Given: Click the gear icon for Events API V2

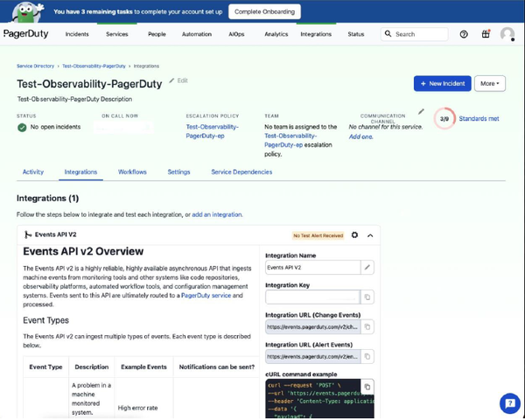Looking at the screenshot, I should pos(354,235).
